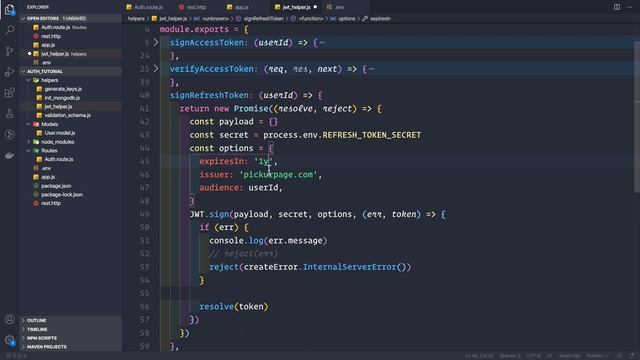640x360 pixels.
Task: Open the Manage gear icon
Action: 9,340
